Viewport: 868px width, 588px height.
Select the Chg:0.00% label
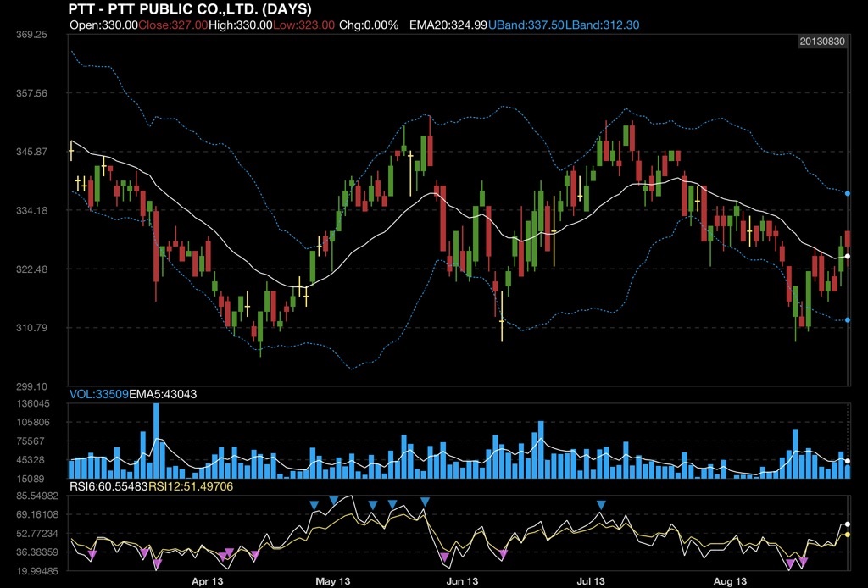coord(369,25)
